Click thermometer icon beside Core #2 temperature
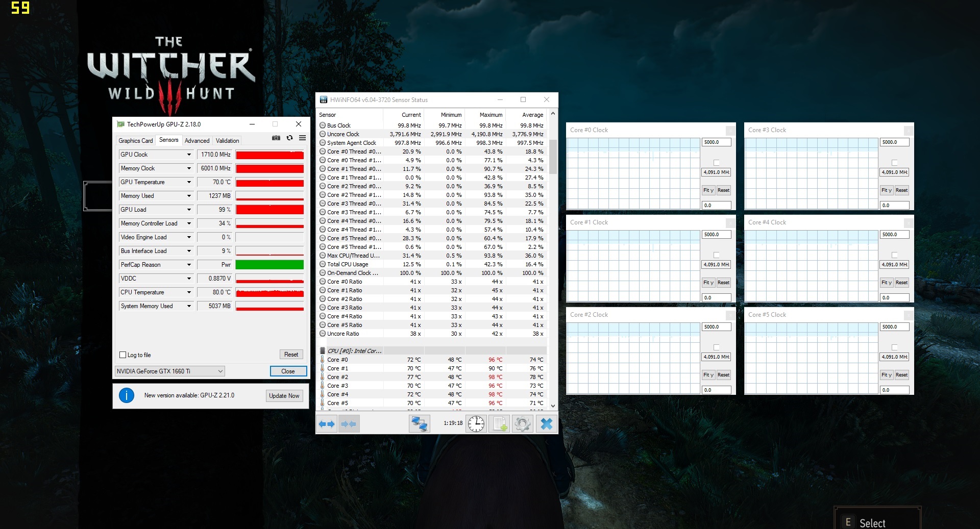Screen dimensions: 980x529 (x=323, y=377)
